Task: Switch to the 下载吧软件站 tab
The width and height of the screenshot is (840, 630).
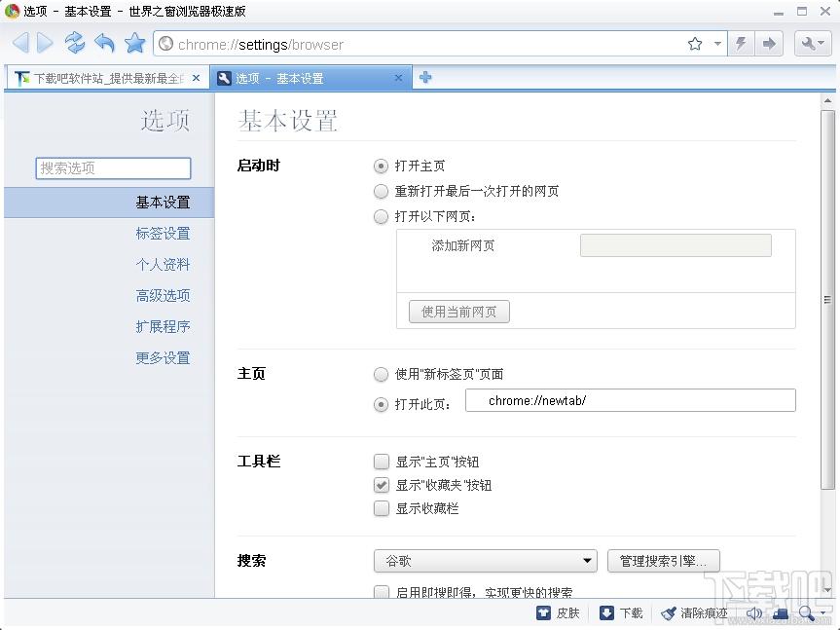Action: (x=107, y=78)
